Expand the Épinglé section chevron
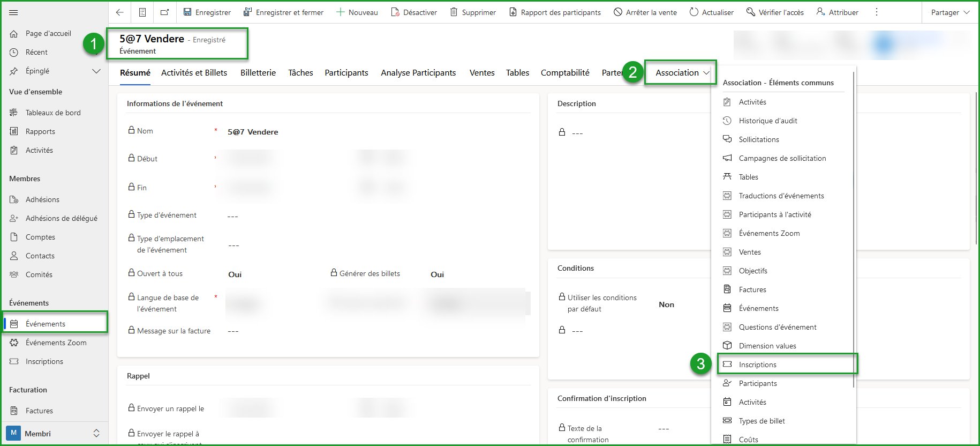This screenshot has height=446, width=980. [x=96, y=71]
